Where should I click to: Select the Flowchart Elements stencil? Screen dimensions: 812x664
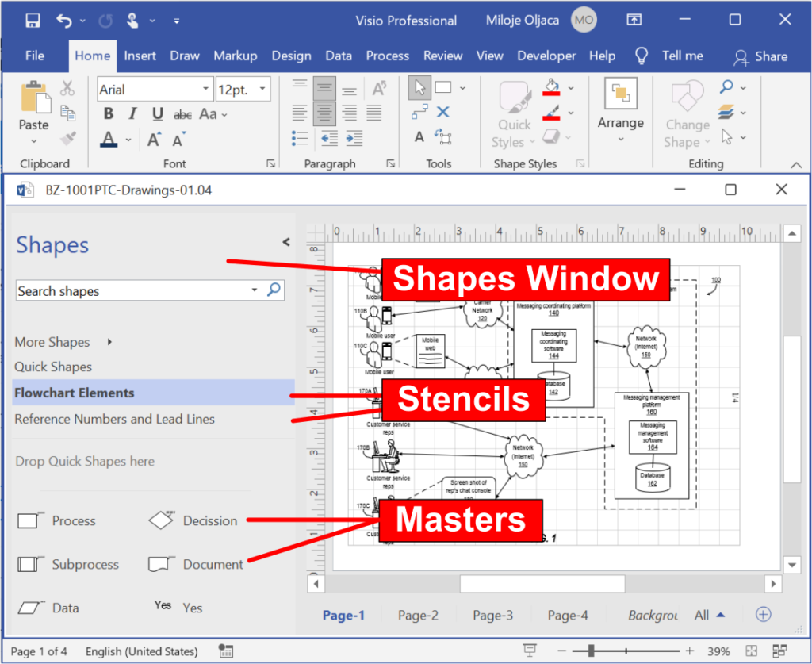[x=75, y=393]
